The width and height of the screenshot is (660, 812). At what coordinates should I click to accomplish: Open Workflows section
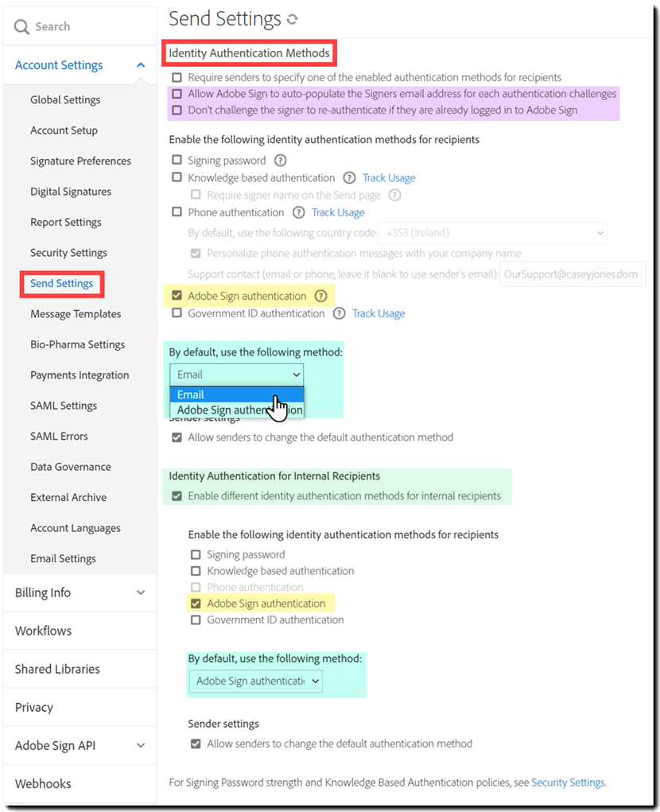(80, 631)
